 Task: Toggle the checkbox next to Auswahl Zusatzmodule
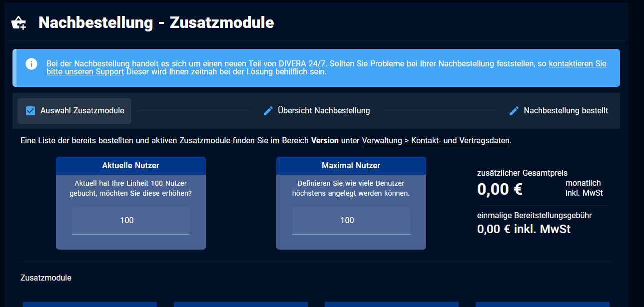[30, 111]
